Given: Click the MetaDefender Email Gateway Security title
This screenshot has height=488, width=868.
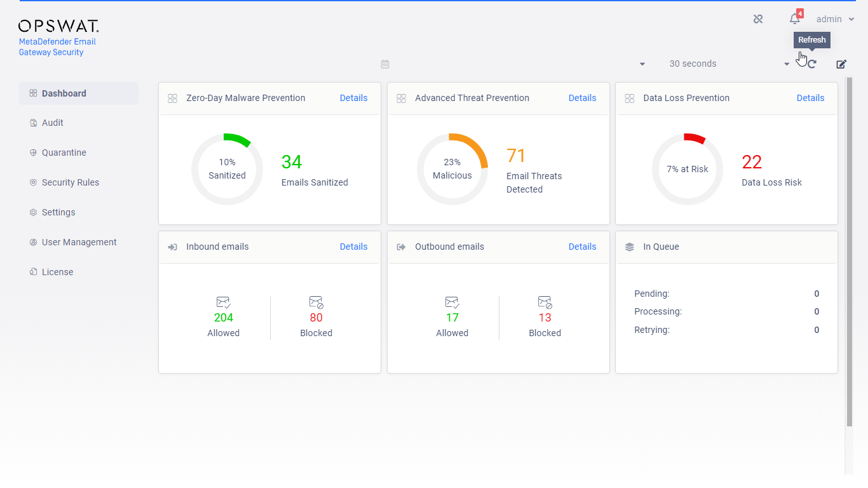Looking at the screenshot, I should [x=57, y=47].
